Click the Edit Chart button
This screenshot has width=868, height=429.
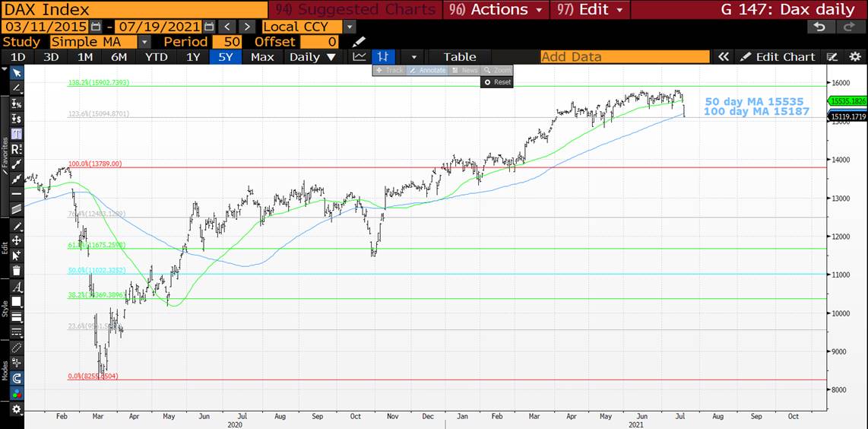coord(778,56)
